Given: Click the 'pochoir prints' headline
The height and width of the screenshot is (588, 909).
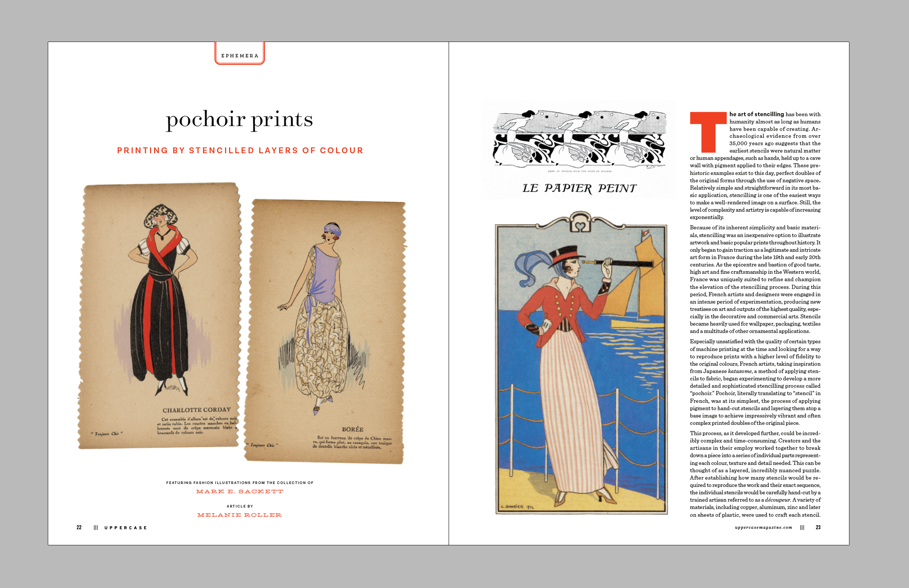Looking at the screenshot, I should click(239, 120).
